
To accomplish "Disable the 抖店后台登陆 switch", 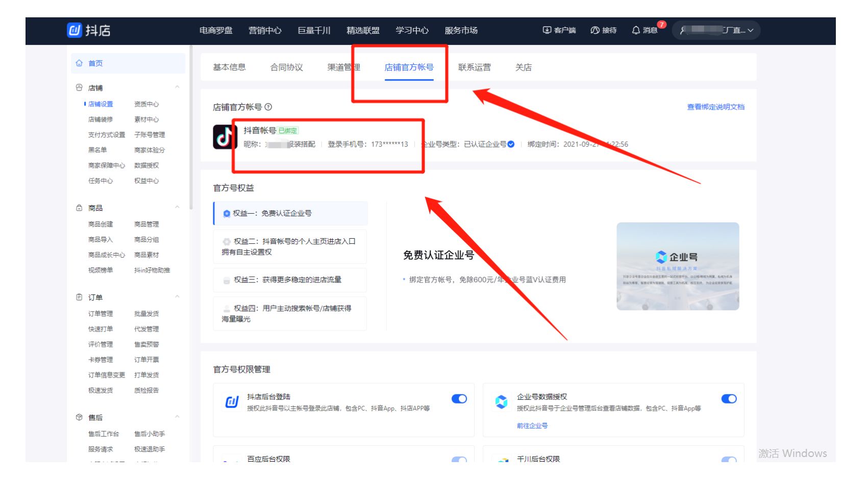I will coord(459,399).
